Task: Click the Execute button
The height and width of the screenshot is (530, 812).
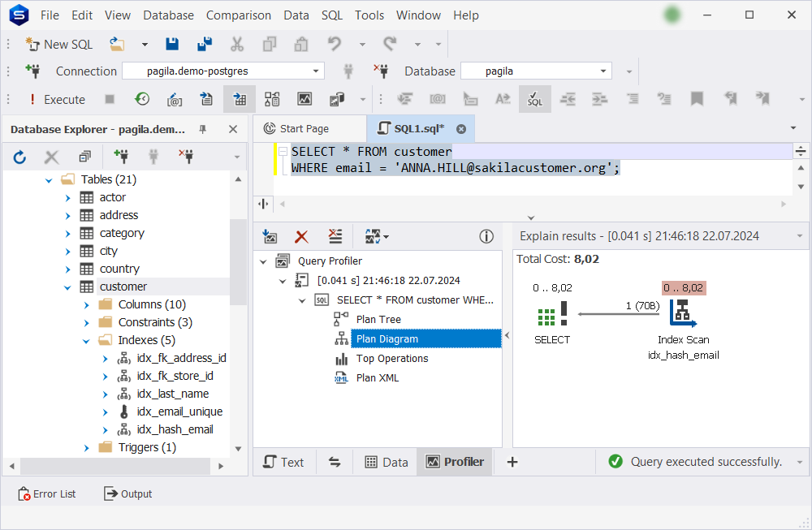Action: click(x=57, y=99)
